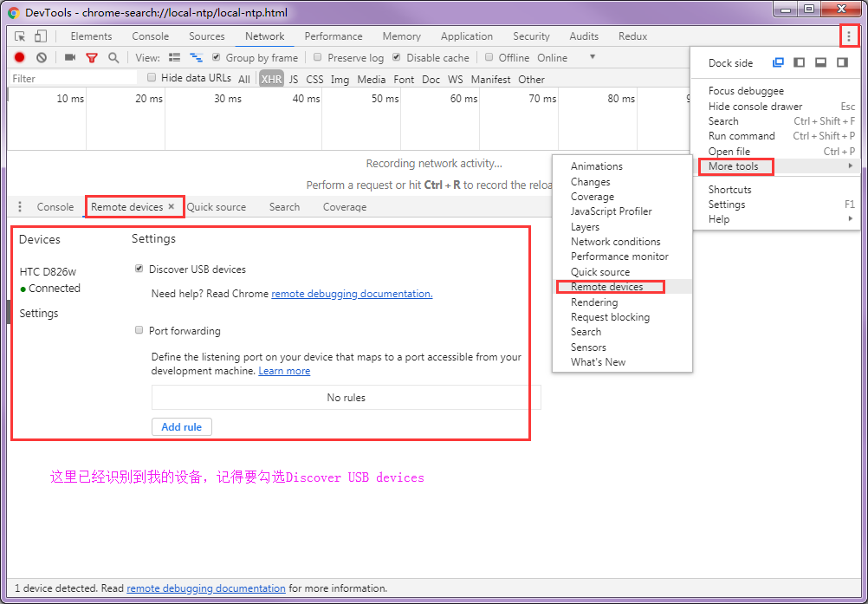Select Request blocking menu entry
This screenshot has width=868, height=604.
(622, 317)
